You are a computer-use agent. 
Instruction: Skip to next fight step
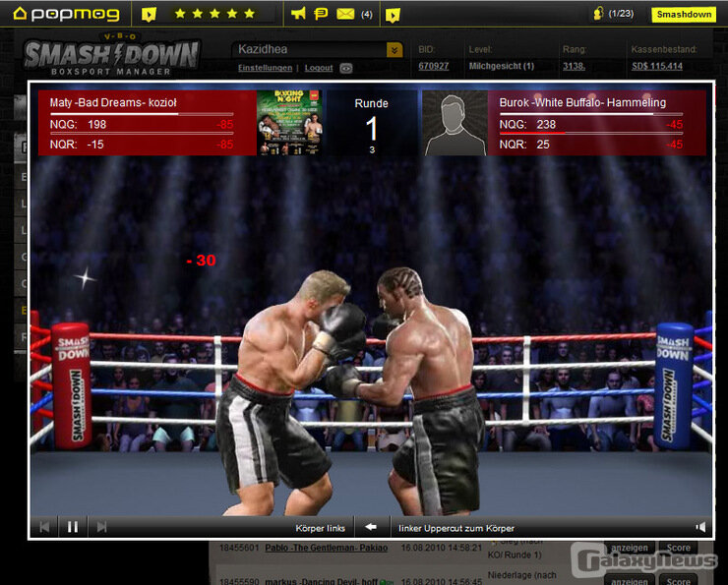[x=101, y=527]
